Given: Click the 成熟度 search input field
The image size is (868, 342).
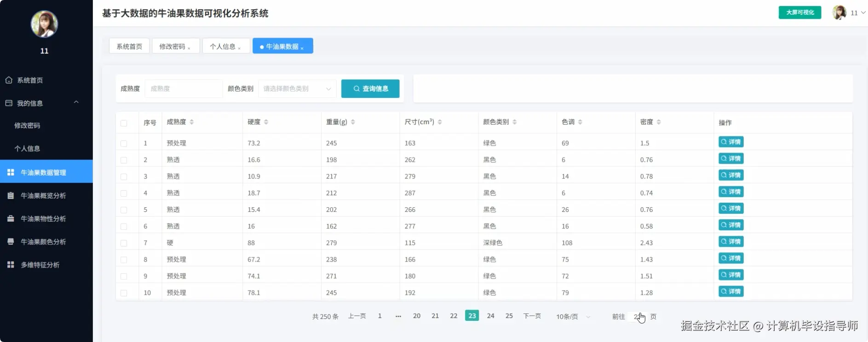Looking at the screenshot, I should tap(184, 89).
